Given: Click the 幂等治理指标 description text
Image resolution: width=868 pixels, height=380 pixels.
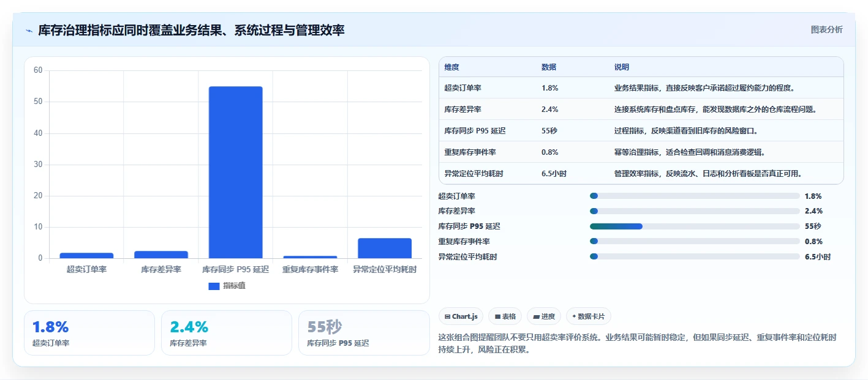Looking at the screenshot, I should click(x=690, y=152).
